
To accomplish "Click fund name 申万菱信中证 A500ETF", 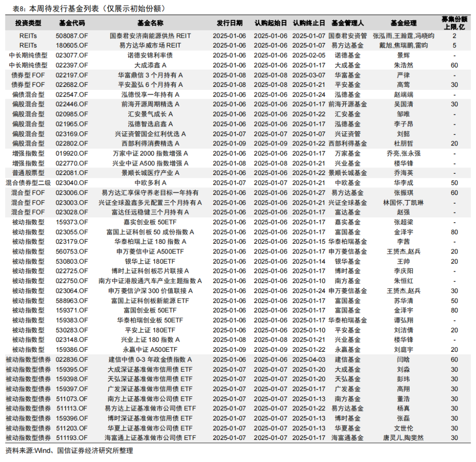I will click(x=150, y=252).
